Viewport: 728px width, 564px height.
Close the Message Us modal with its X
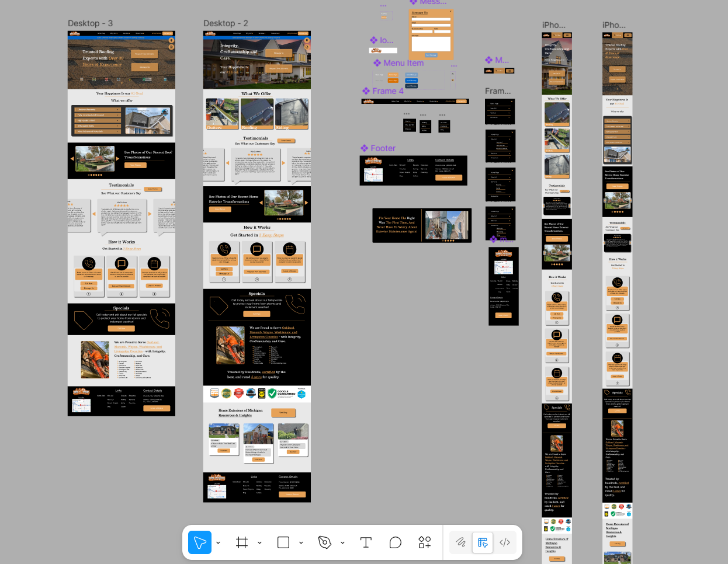[450, 11]
